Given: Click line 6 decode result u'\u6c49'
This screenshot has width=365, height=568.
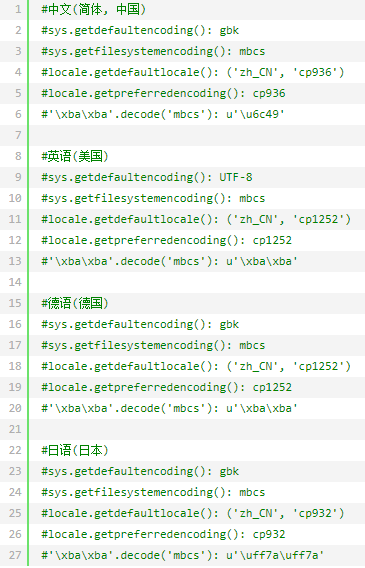Looking at the screenshot, I should 255,114.
